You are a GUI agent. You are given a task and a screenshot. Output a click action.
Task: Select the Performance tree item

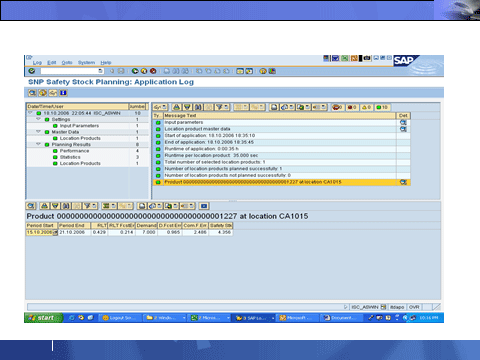[x=74, y=151]
